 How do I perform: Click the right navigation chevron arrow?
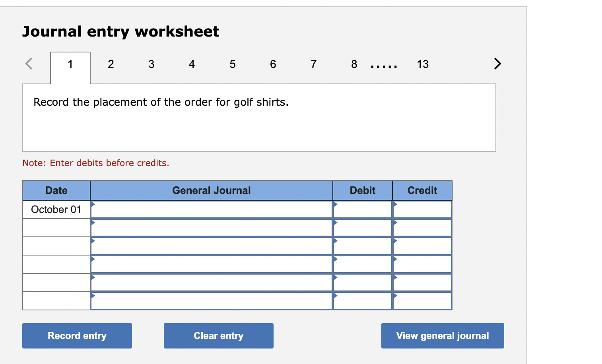(497, 64)
